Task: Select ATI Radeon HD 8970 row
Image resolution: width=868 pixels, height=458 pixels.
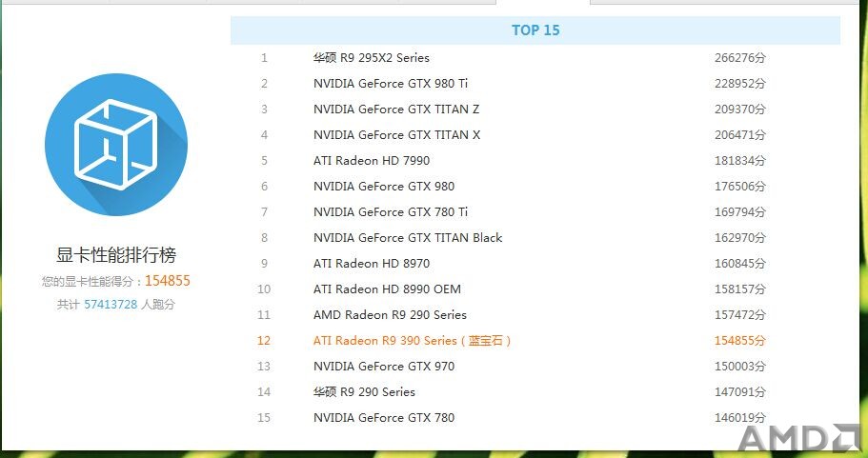Action: [535, 264]
